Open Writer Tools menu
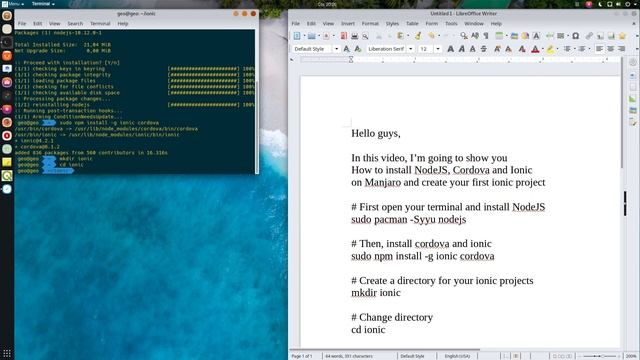The width and height of the screenshot is (640, 360). [451, 24]
